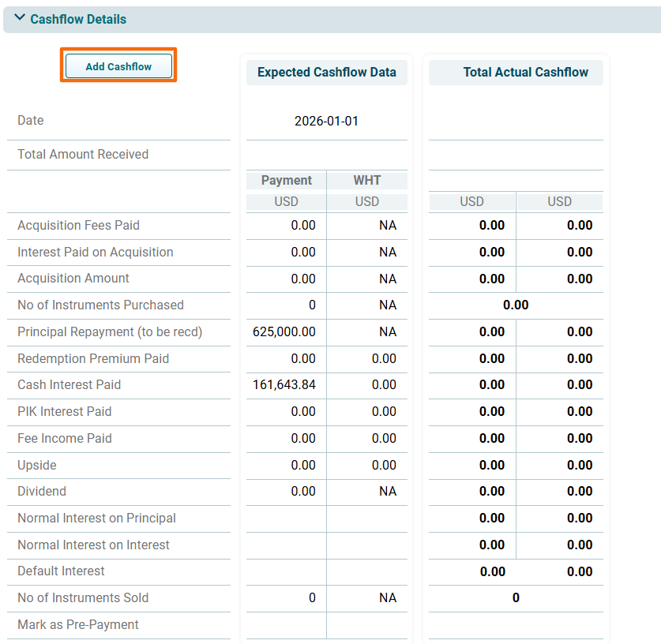The width and height of the screenshot is (661, 644).
Task: Select the Redemption Premium Paid label
Action: [93, 359]
